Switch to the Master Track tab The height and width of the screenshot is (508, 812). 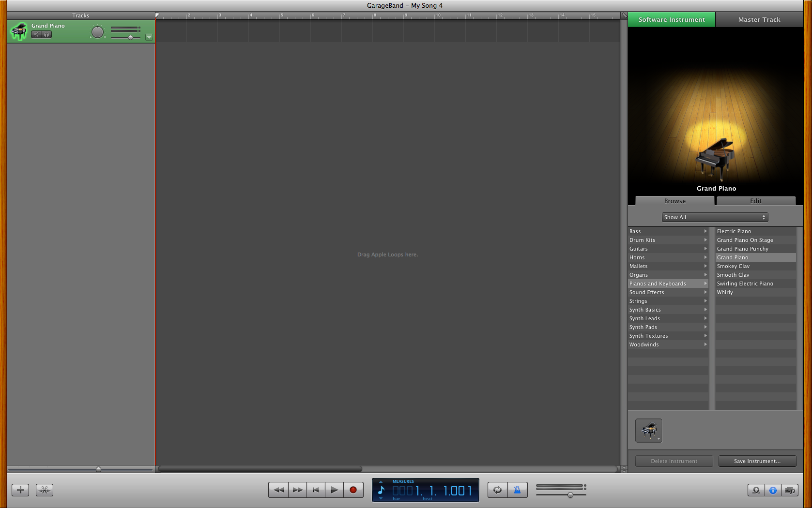coord(759,20)
